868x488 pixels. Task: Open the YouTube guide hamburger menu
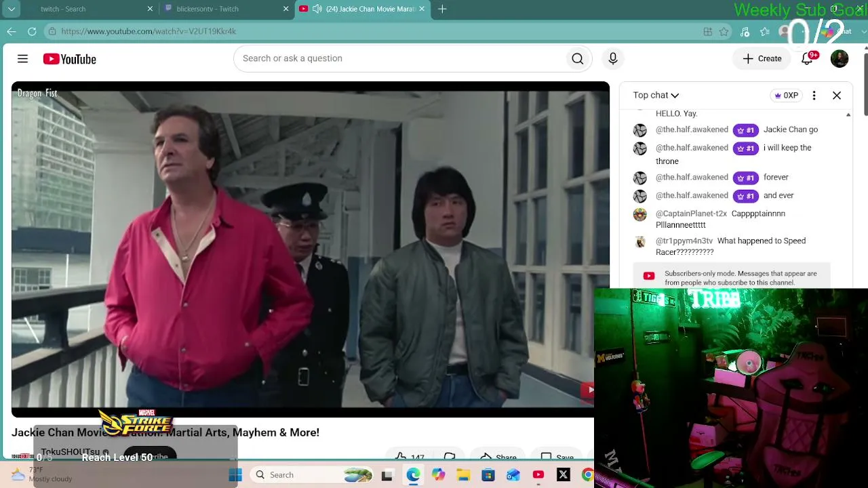click(22, 59)
